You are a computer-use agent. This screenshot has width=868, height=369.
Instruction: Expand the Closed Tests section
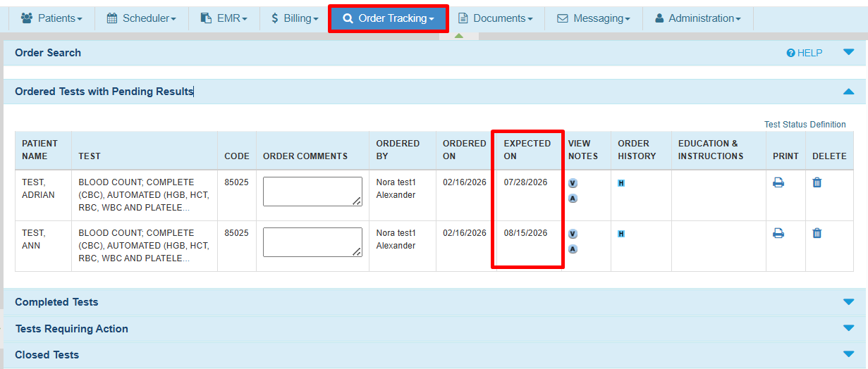pyautogui.click(x=848, y=354)
